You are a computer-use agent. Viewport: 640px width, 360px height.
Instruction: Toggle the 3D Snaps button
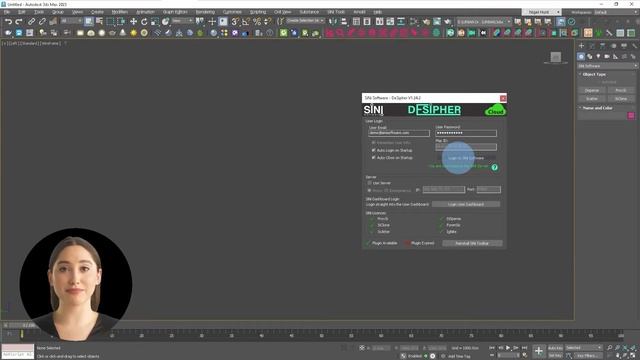[235, 21]
